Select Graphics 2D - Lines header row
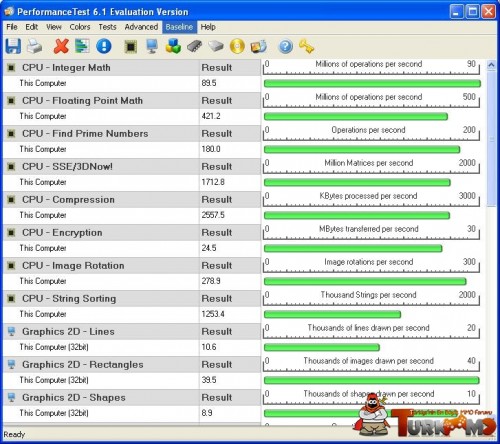 (x=132, y=332)
